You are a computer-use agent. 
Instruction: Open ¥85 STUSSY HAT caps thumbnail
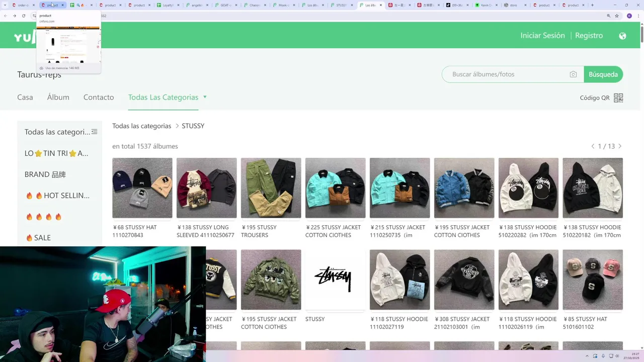point(593,280)
